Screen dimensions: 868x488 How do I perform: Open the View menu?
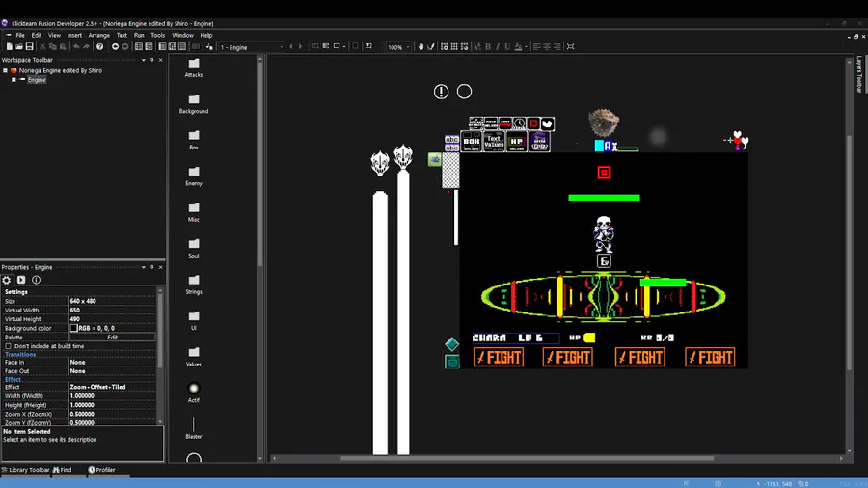[54, 35]
